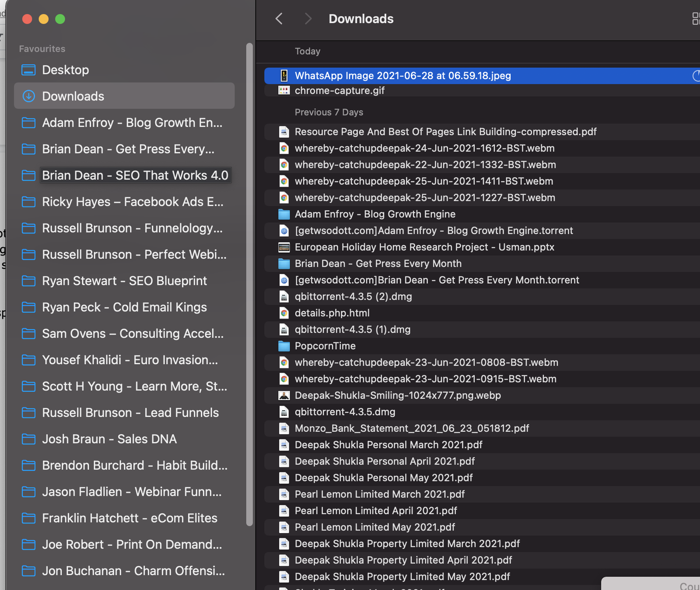This screenshot has width=700, height=590.
Task: Select whereby-catchupdeepak-22-Jun-2021-1332 webm
Action: [482, 165]
